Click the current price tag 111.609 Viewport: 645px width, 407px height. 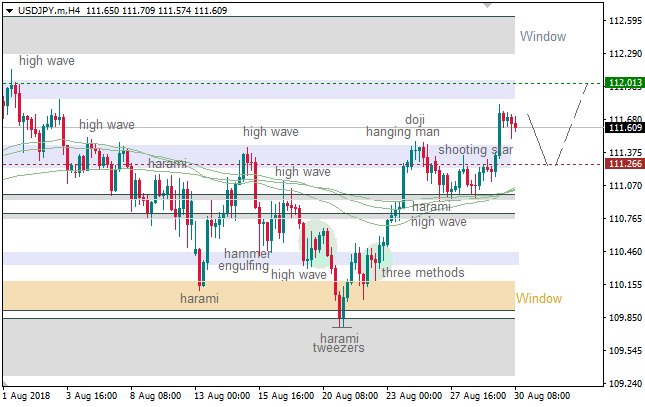[624, 127]
